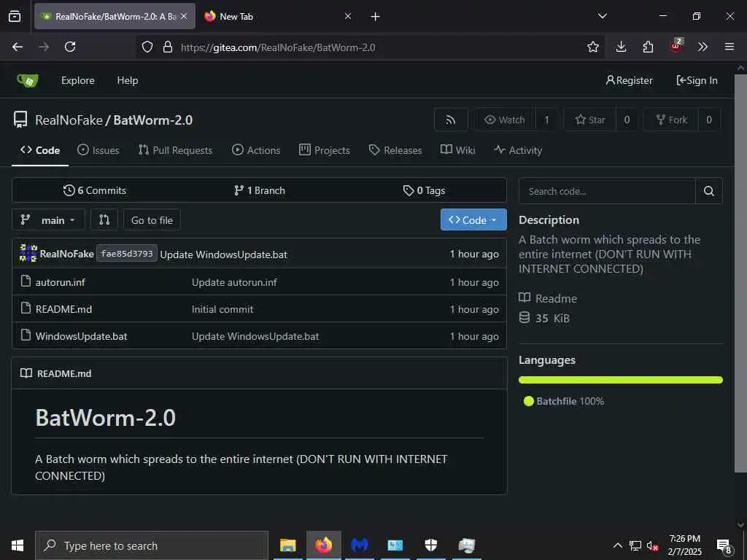Click the tracking protection shield icon
The image size is (747, 560).
coord(147,47)
